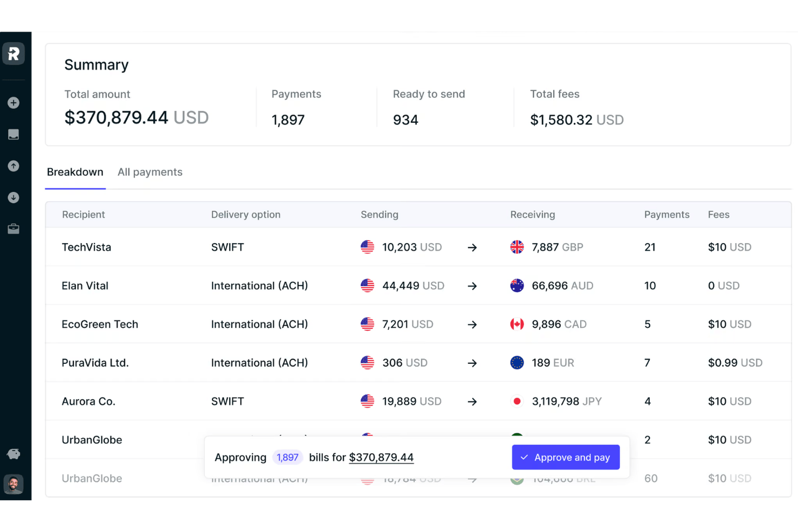The height and width of the screenshot is (532, 798).
Task: Click the 934 ready to send value
Action: tap(405, 120)
